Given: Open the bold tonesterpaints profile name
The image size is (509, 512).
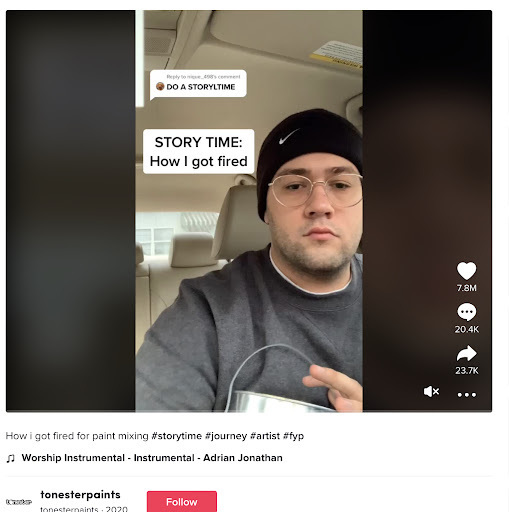Looking at the screenshot, I should point(80,495).
